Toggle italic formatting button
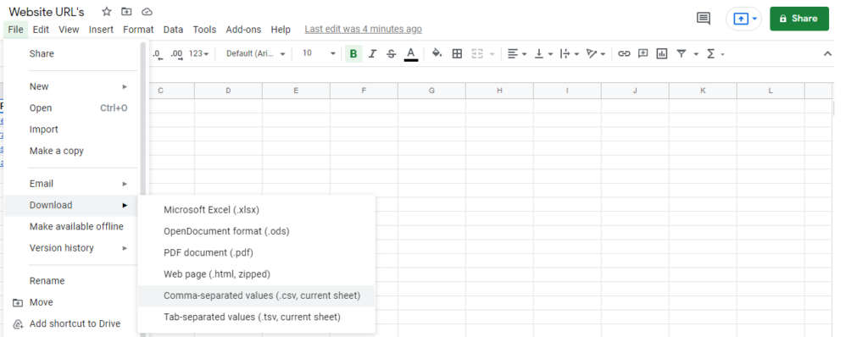 click(x=373, y=53)
